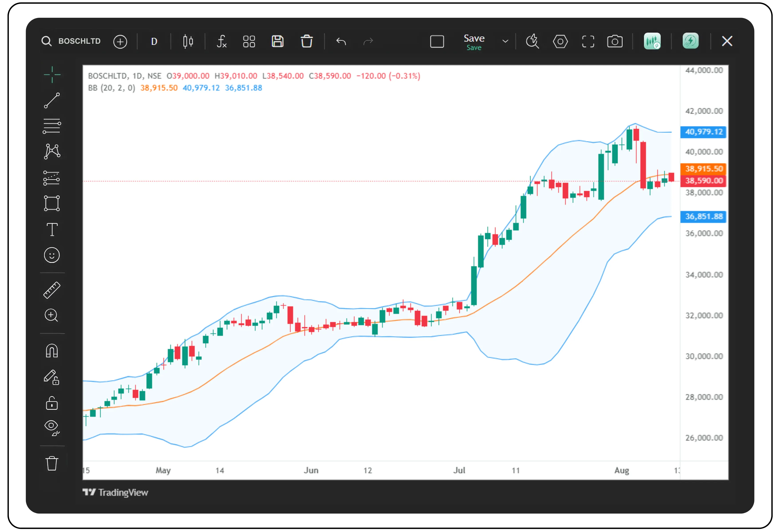Hide all drawings with the eye icon
This screenshot has width=776, height=532.
point(52,428)
